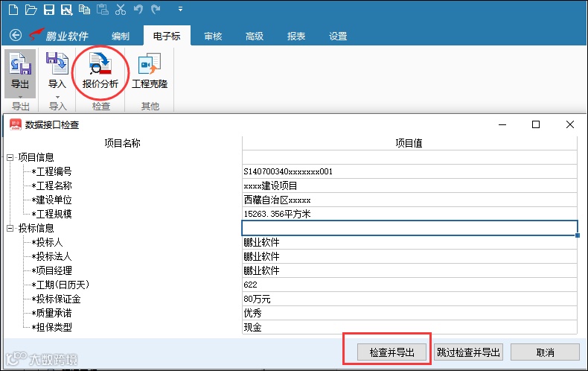Minimize the 数据接口检查 dialog
Screen dimensions: 588x371
click(502, 124)
